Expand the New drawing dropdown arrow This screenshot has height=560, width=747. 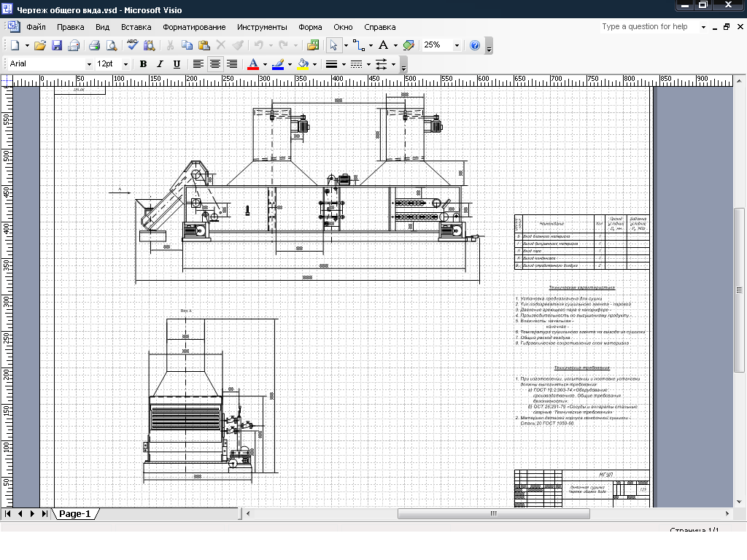click(x=27, y=46)
